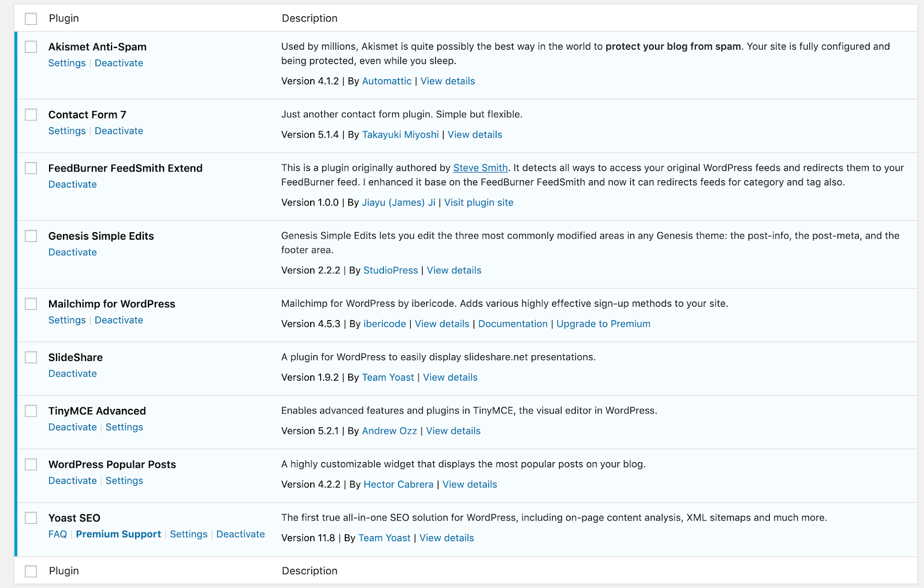924x588 pixels.
Task: Open the Automattic author link
Action: pos(387,81)
